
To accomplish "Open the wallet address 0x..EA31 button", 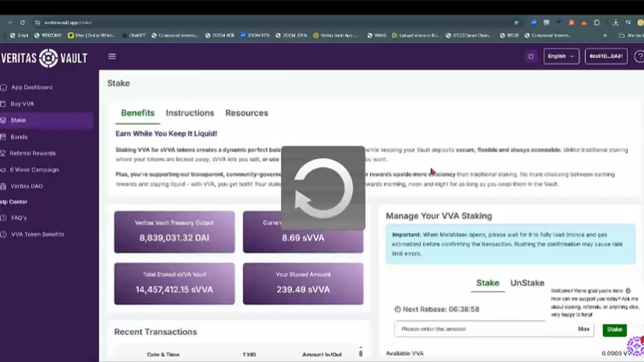I will [x=606, y=56].
